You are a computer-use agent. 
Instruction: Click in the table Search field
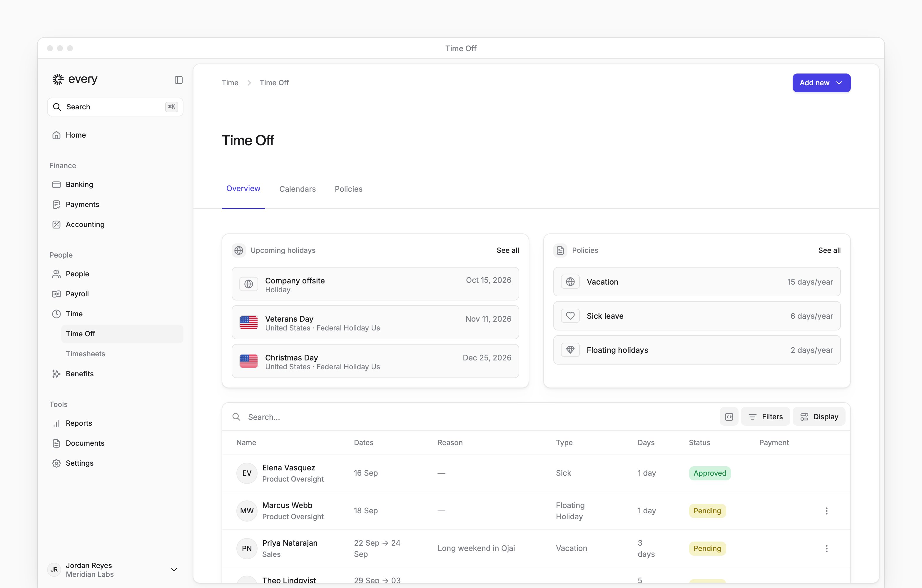[471, 417]
